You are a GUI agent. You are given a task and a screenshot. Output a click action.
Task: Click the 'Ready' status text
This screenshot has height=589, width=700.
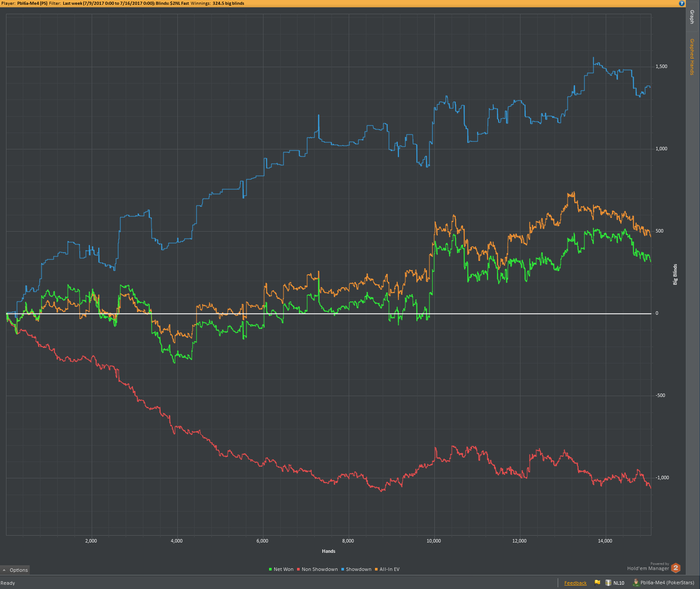[8, 583]
